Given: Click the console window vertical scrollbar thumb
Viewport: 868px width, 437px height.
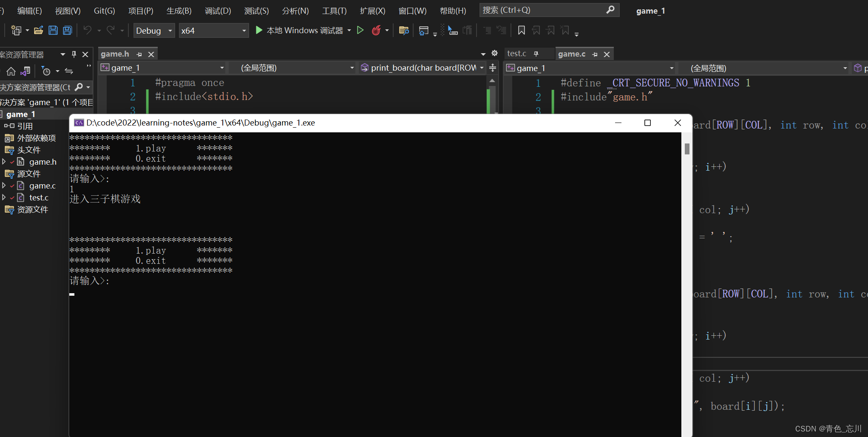Looking at the screenshot, I should 687,149.
